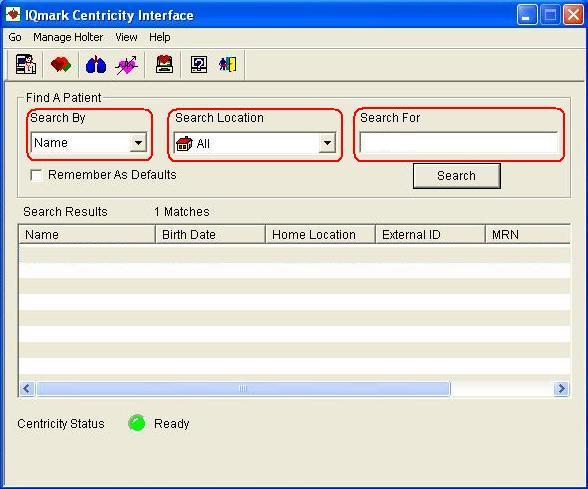Click the heart-on-device toolbar icon
588x489 pixels.
[164, 64]
